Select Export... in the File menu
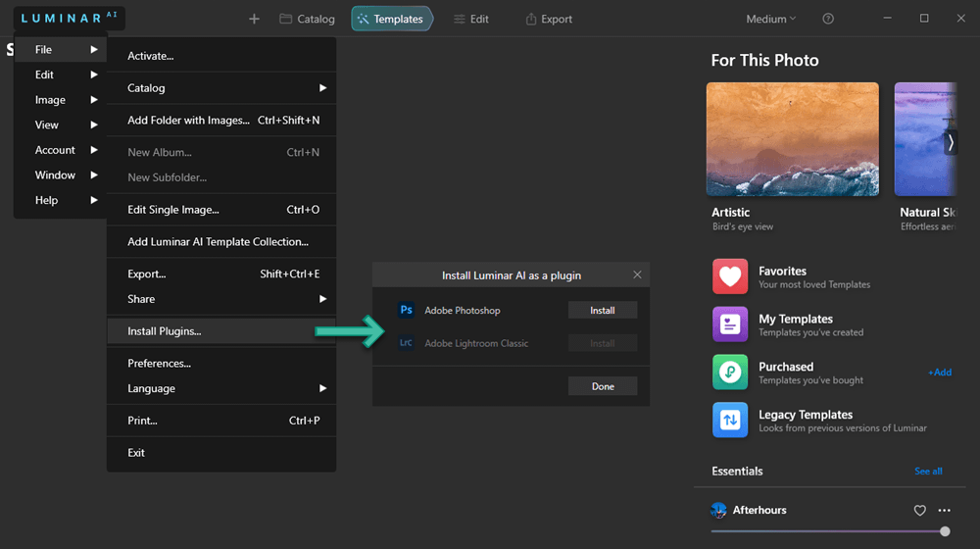Viewport: 980px width, 549px height. pyautogui.click(x=221, y=274)
